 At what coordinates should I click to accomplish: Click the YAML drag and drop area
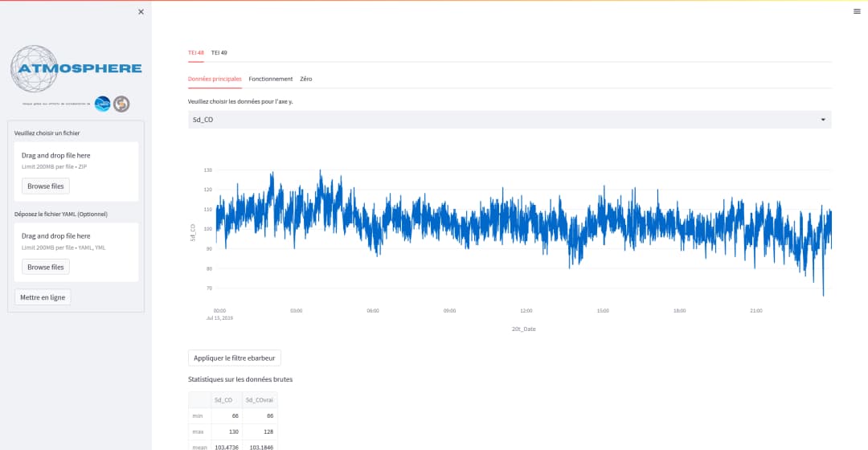pyautogui.click(x=76, y=252)
